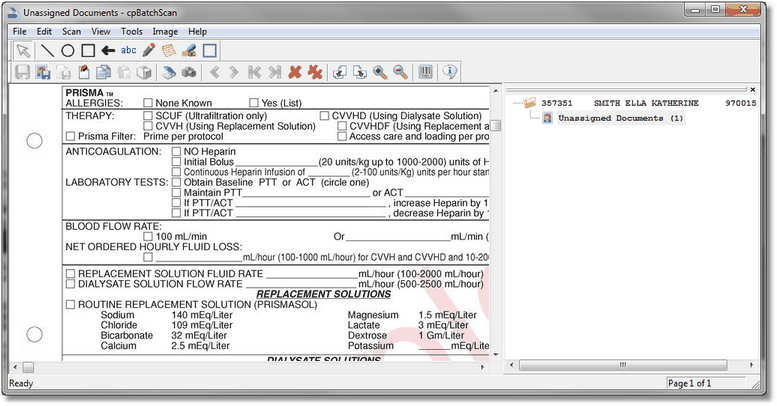Image resolution: width=777 pixels, height=406 pixels.
Task: Check the 100 mL/min blood flow box
Action: (148, 236)
